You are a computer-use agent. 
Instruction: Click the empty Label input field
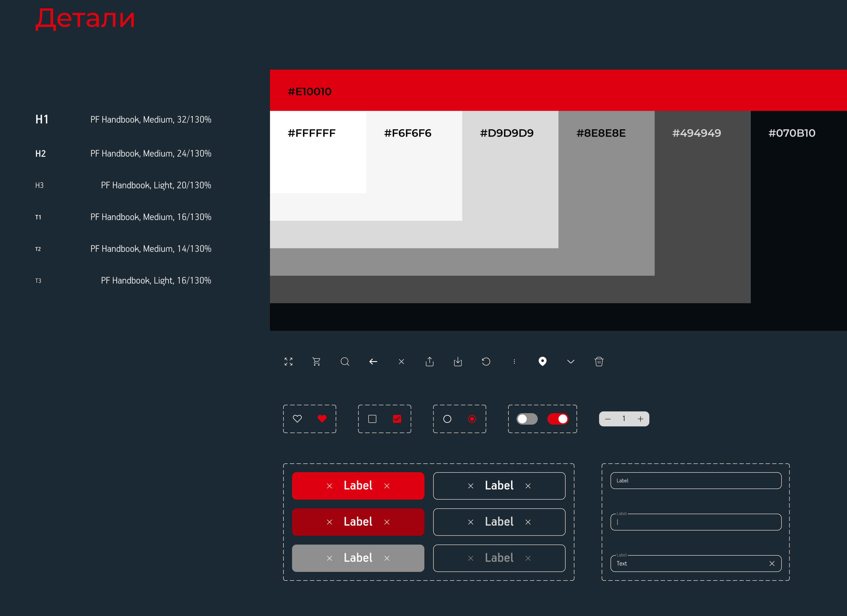[695, 481]
